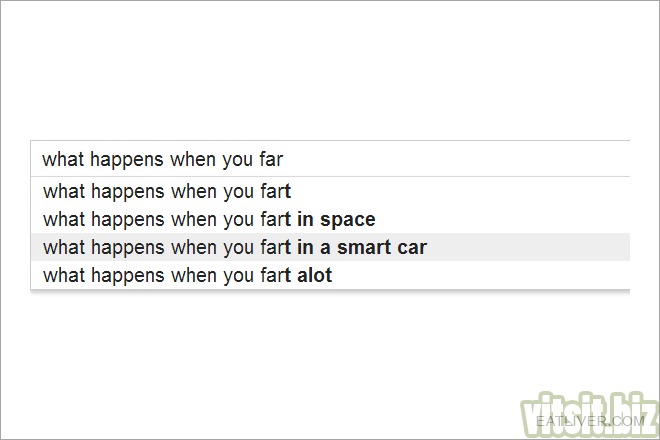Select the suggestion 'what happens when you fart'
The width and height of the screenshot is (660, 440).
point(330,192)
